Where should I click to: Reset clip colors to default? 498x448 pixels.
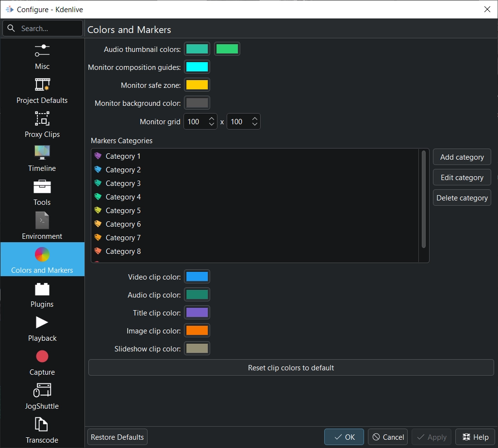[291, 367]
